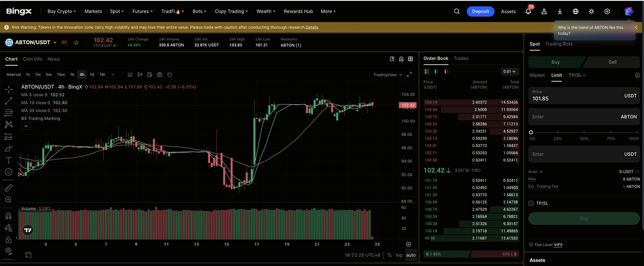Open the chart history clock panel icon

(x=392, y=59)
